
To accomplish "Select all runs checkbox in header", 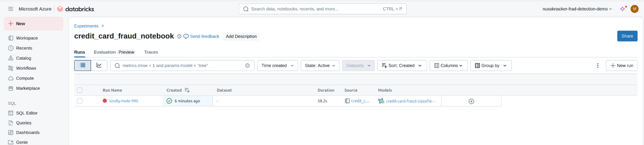I will pos(80,90).
